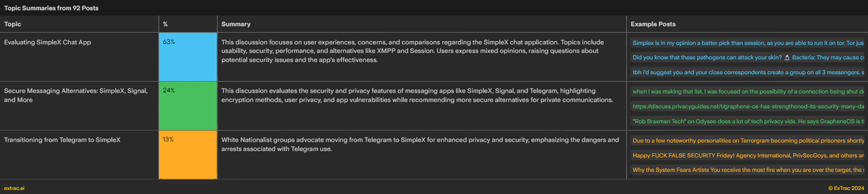Open post 'tbh i'd suggest you and your close correspondents'
The width and height of the screenshot is (868, 194).
pyautogui.click(x=748, y=72)
